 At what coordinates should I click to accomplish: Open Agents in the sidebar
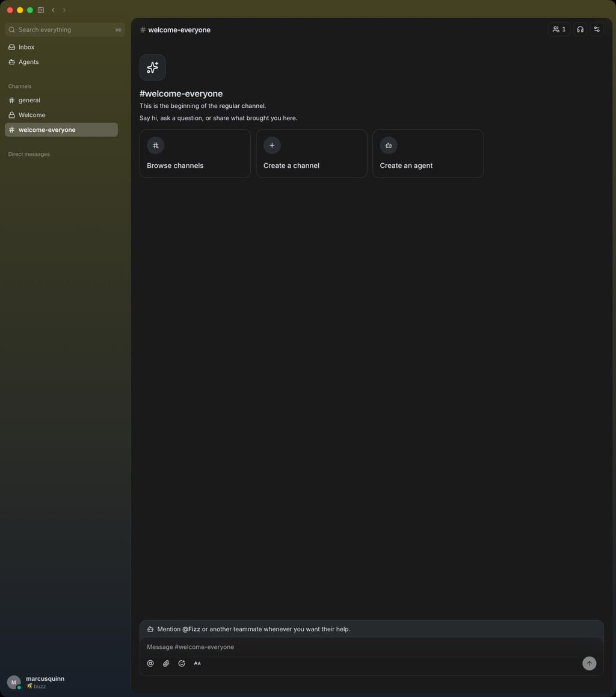[x=61, y=62]
